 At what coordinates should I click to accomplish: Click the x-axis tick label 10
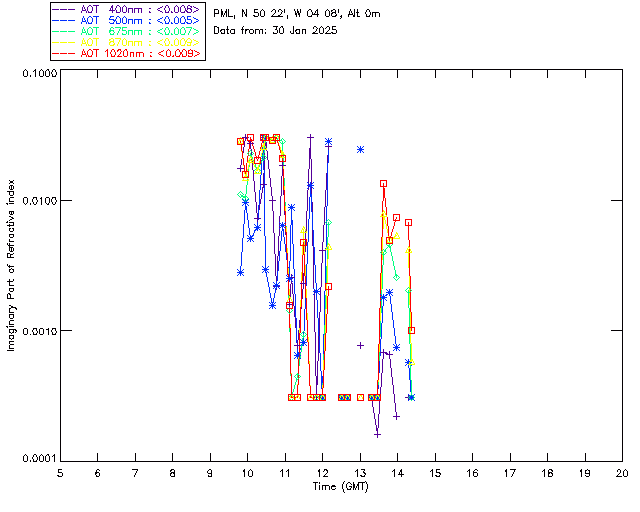(x=247, y=473)
